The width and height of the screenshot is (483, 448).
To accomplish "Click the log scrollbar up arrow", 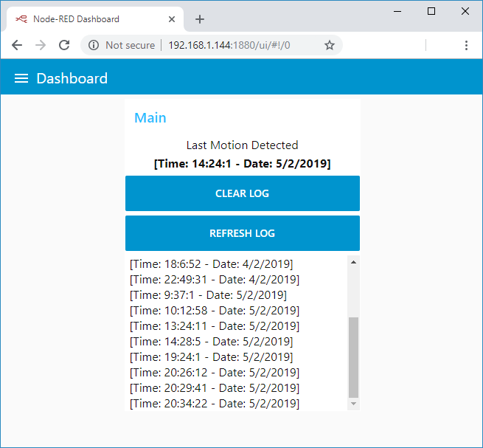I will (x=354, y=263).
